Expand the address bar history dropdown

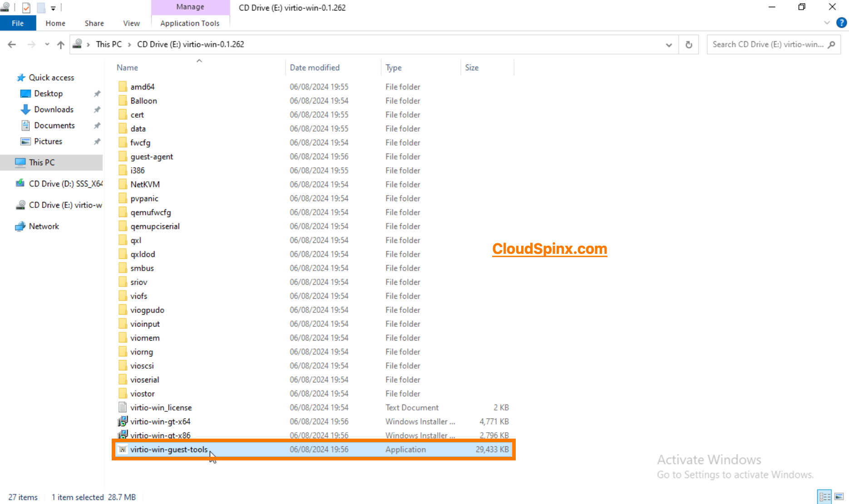668,44
